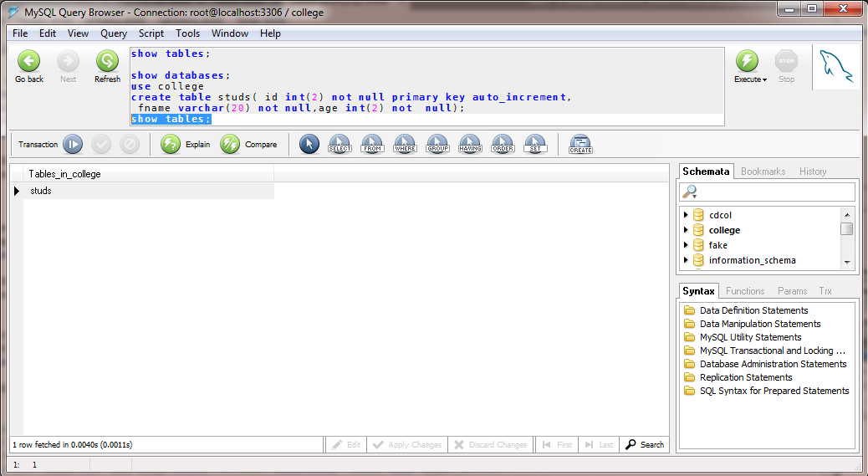Click the CREATE view tool icon
868x476 pixels.
click(580, 145)
